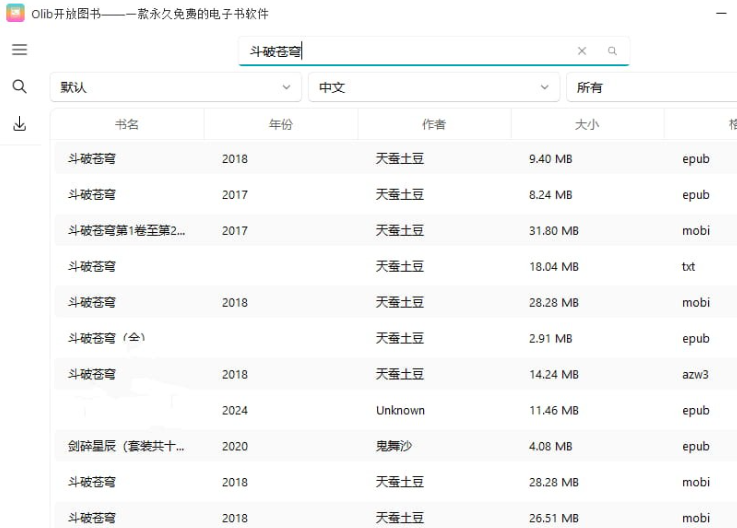Image resolution: width=737 pixels, height=528 pixels.
Task: Clear the search box text
Action: coord(582,51)
